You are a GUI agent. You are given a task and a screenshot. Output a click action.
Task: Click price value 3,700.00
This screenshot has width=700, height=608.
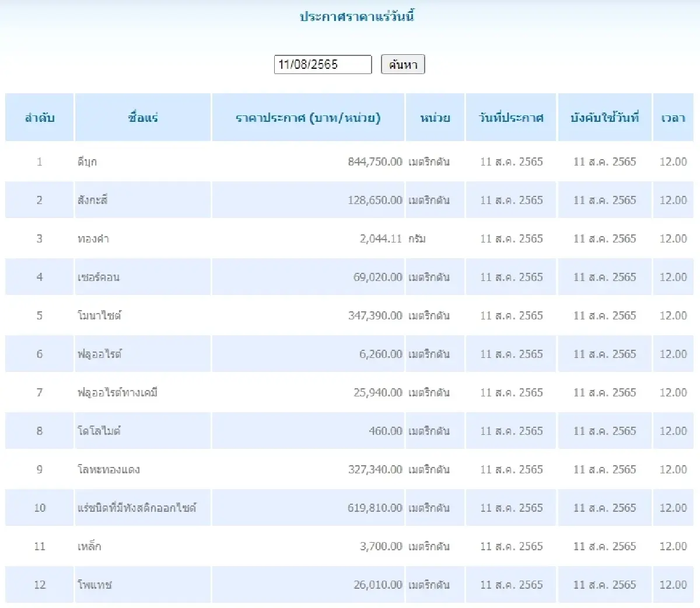point(381,546)
